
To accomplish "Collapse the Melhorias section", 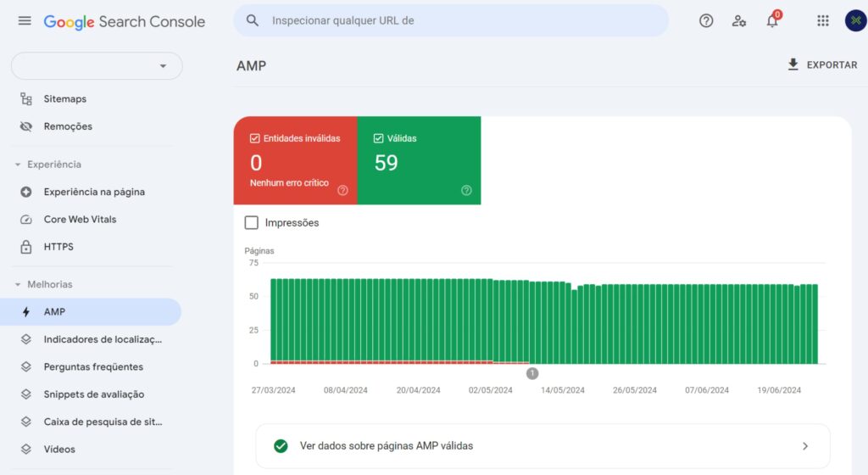I will tap(18, 284).
